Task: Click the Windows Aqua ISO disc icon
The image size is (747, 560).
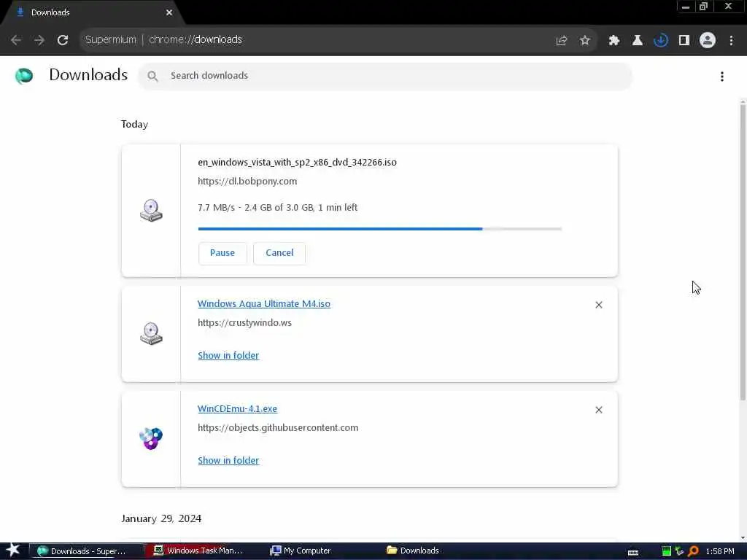Action: pyautogui.click(x=151, y=333)
